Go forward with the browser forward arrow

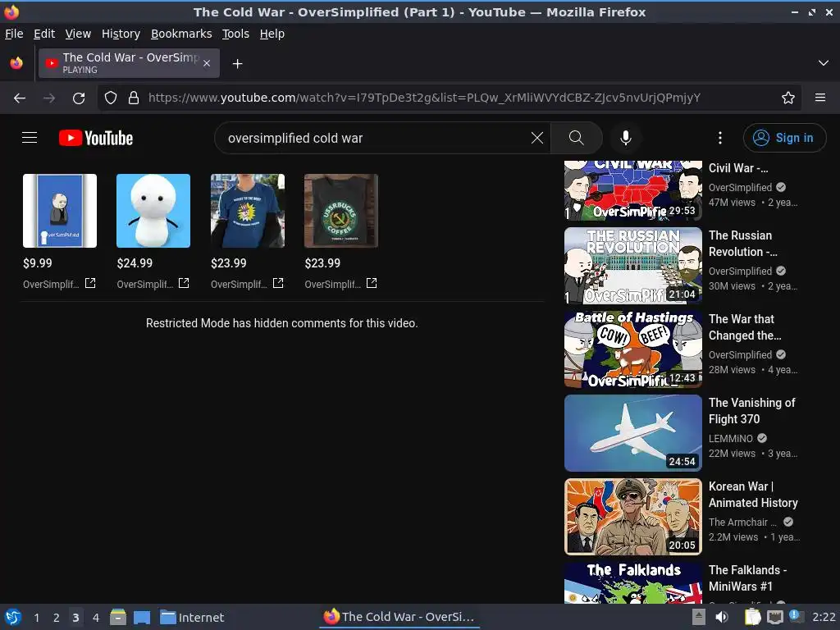click(49, 98)
